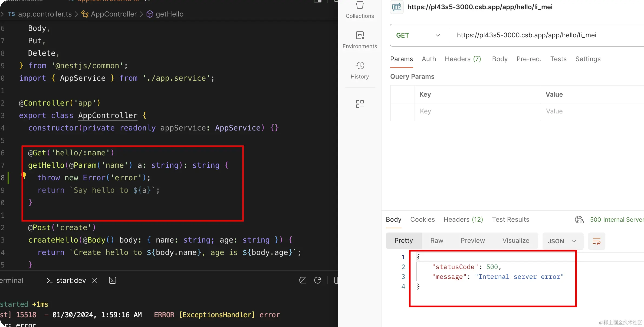The image size is (644, 327).
Task: Open the JSON format dropdown
Action: click(x=563, y=241)
